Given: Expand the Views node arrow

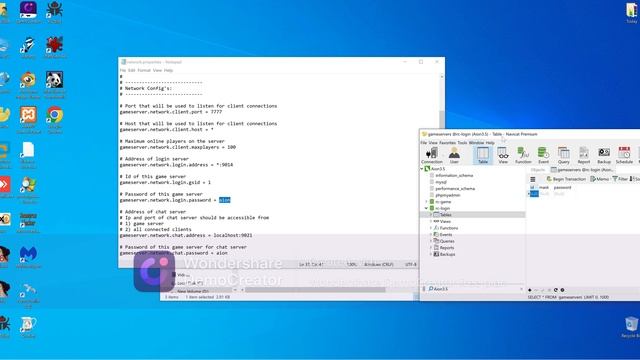Looking at the screenshot, I should pos(431,221).
